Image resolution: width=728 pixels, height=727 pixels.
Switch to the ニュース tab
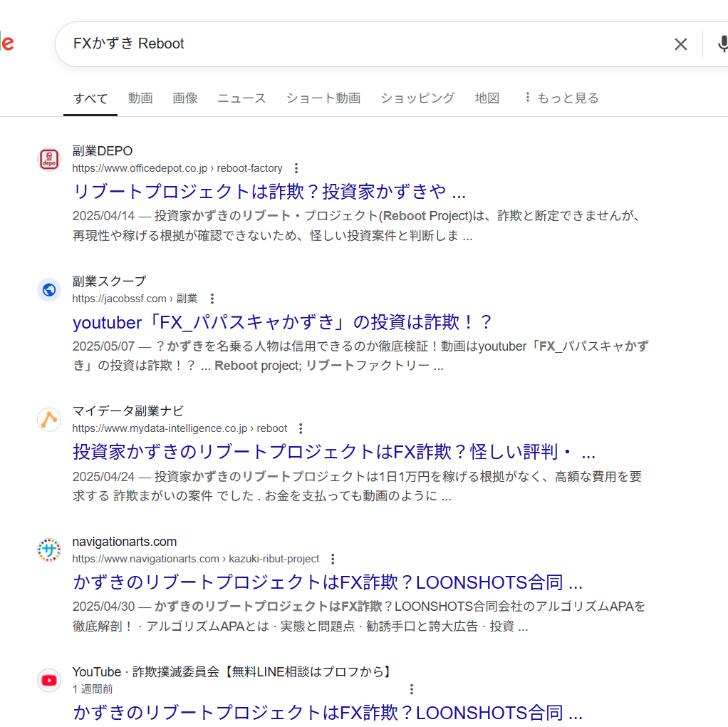click(242, 98)
